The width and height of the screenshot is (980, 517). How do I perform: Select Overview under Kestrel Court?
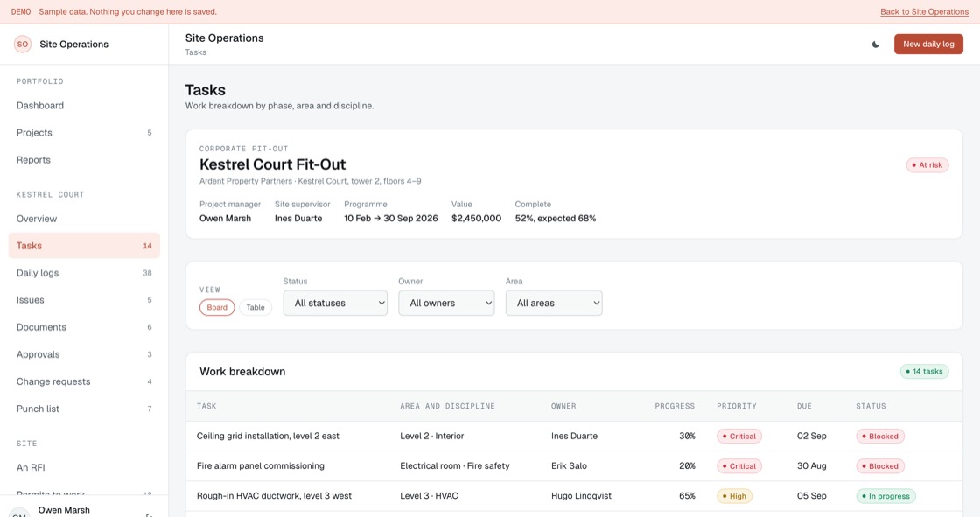(x=84, y=219)
